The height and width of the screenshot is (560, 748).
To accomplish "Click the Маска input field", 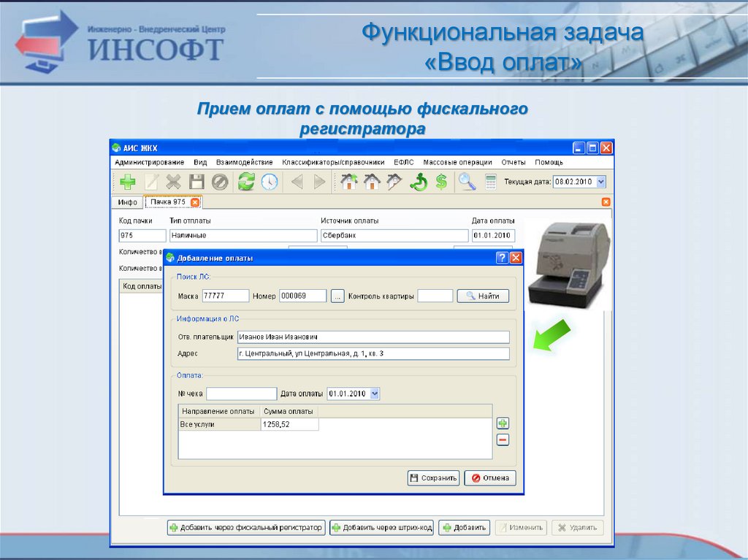I will click(x=225, y=296).
